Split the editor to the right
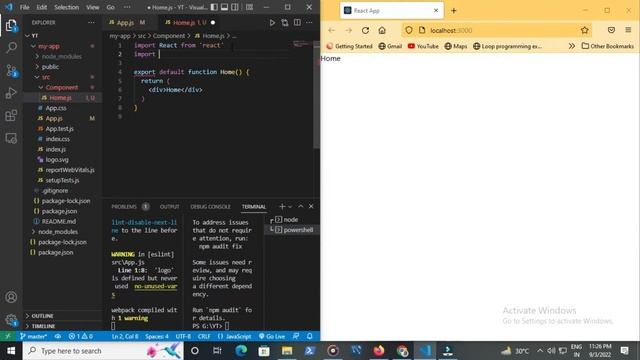Screen dimensions: 640x360 (x=297, y=23)
